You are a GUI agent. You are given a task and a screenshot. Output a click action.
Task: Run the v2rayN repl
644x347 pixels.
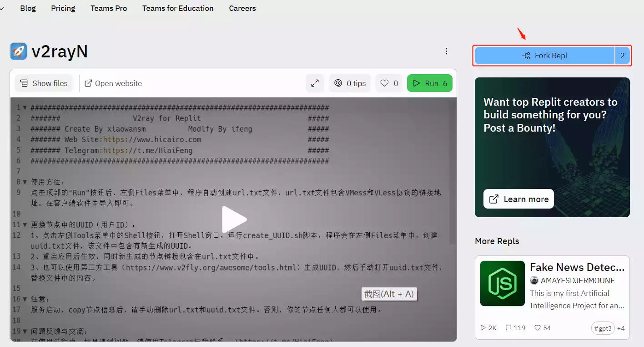coord(429,83)
